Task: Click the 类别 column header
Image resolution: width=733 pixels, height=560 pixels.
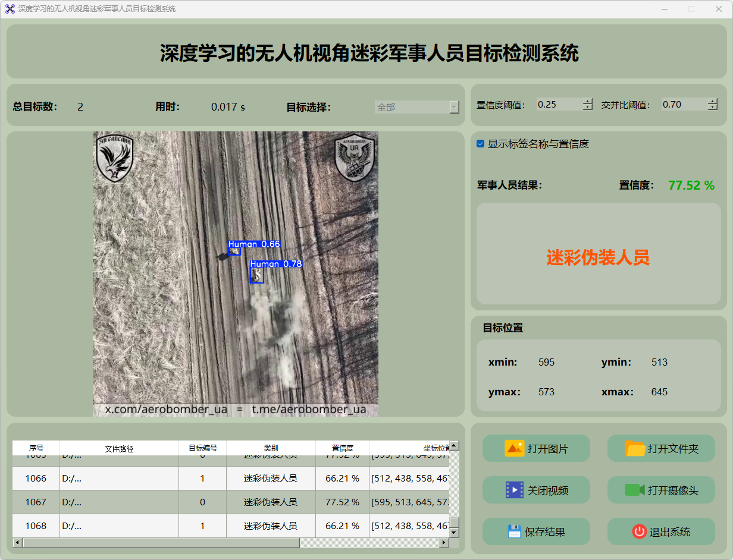Action: 271,448
